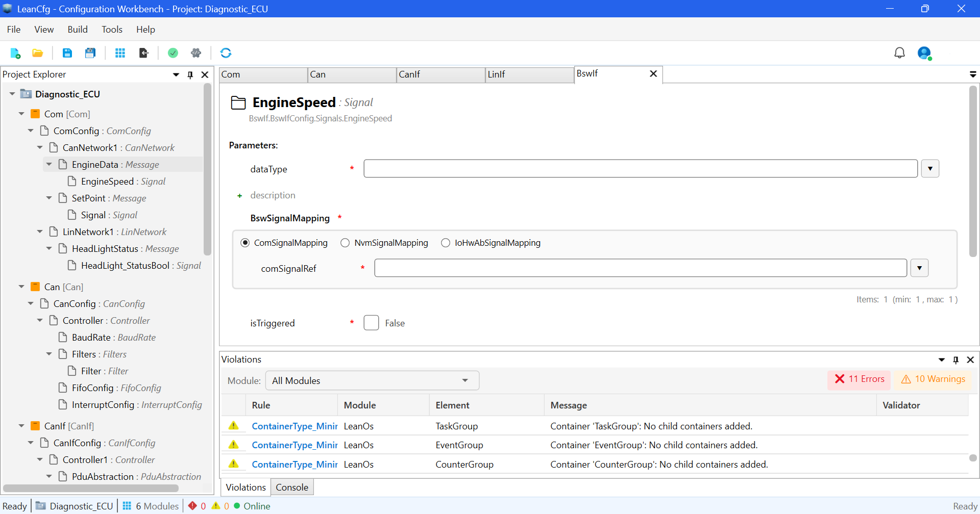The height and width of the screenshot is (514, 980).
Task: Enable the isTriggered checkbox
Action: [371, 323]
